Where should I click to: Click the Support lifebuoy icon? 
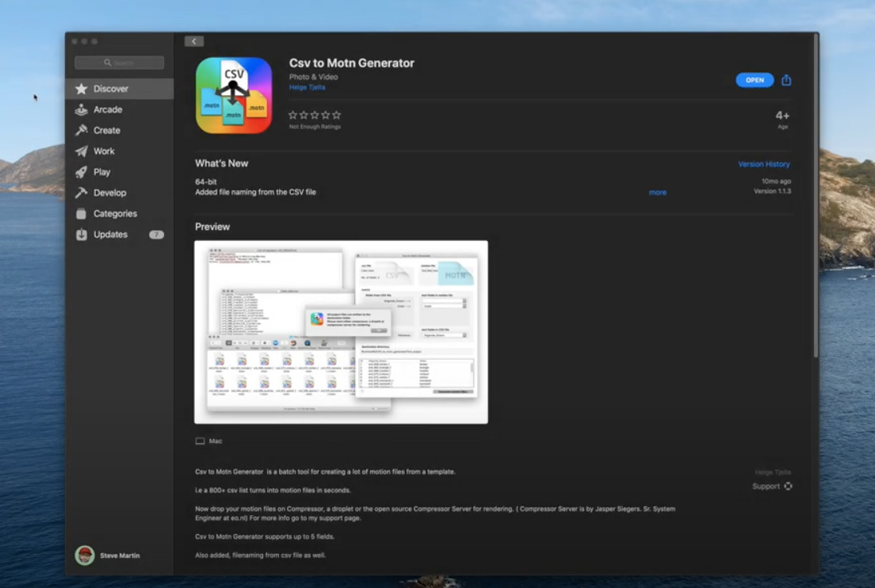[x=788, y=486]
